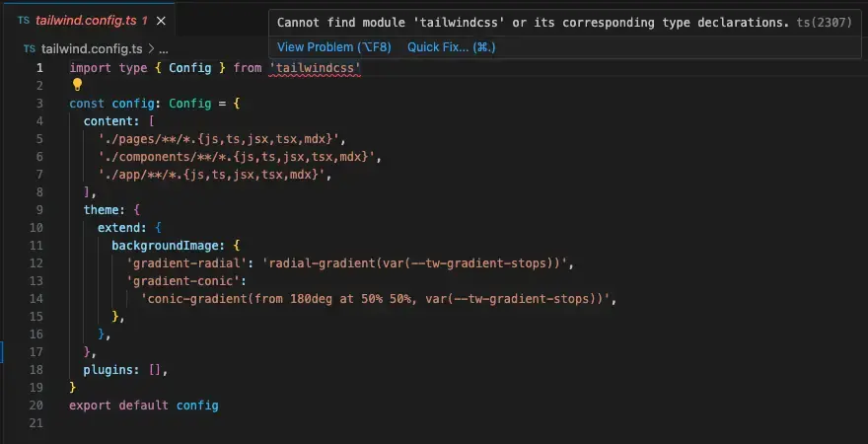This screenshot has width=868, height=444.
Task: Click the 'backgroundImage:' property
Action: tap(169, 246)
